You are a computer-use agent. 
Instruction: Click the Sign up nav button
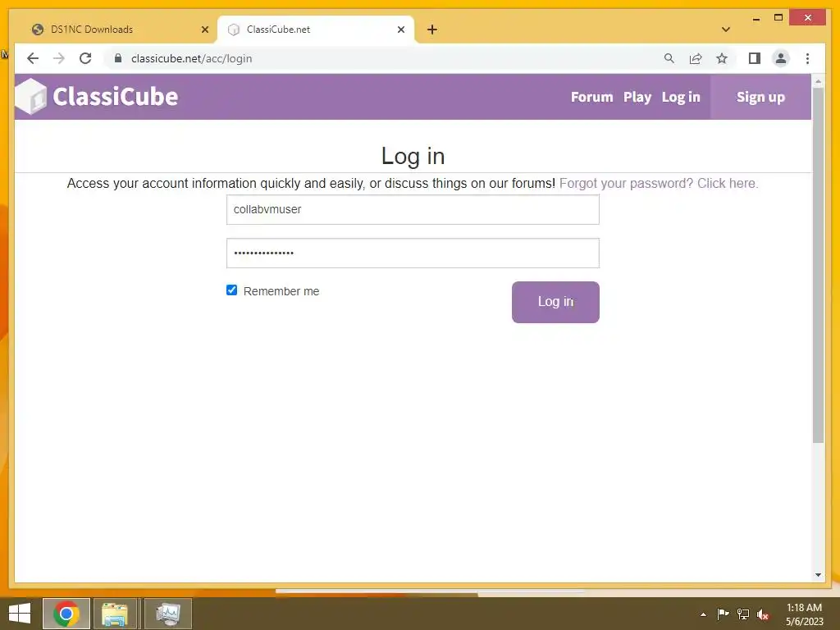point(760,97)
